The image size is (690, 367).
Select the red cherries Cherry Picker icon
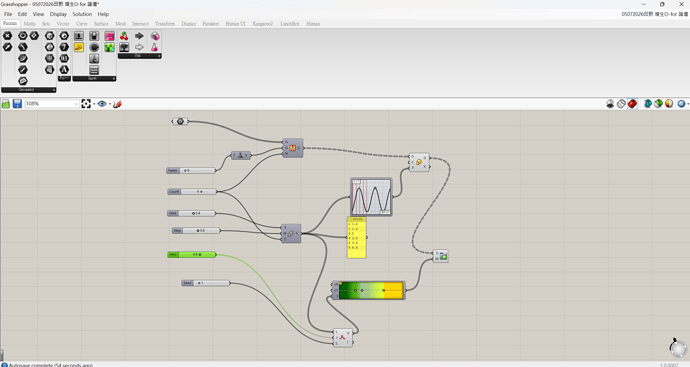tap(124, 36)
